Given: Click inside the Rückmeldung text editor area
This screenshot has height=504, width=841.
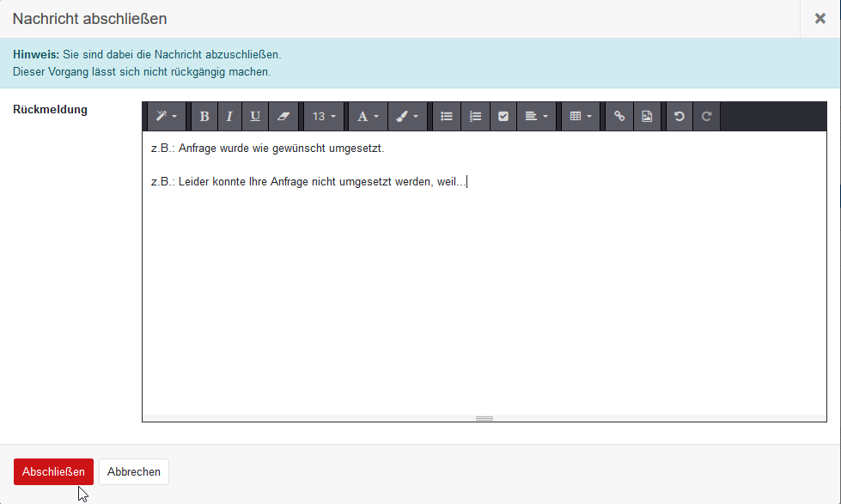Looking at the screenshot, I should tap(484, 301).
